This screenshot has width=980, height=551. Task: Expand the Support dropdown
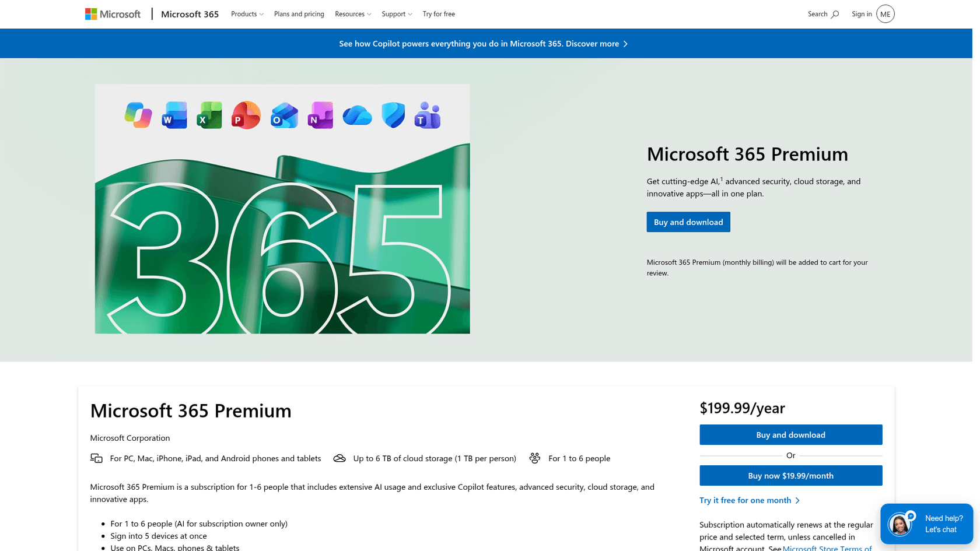point(397,14)
